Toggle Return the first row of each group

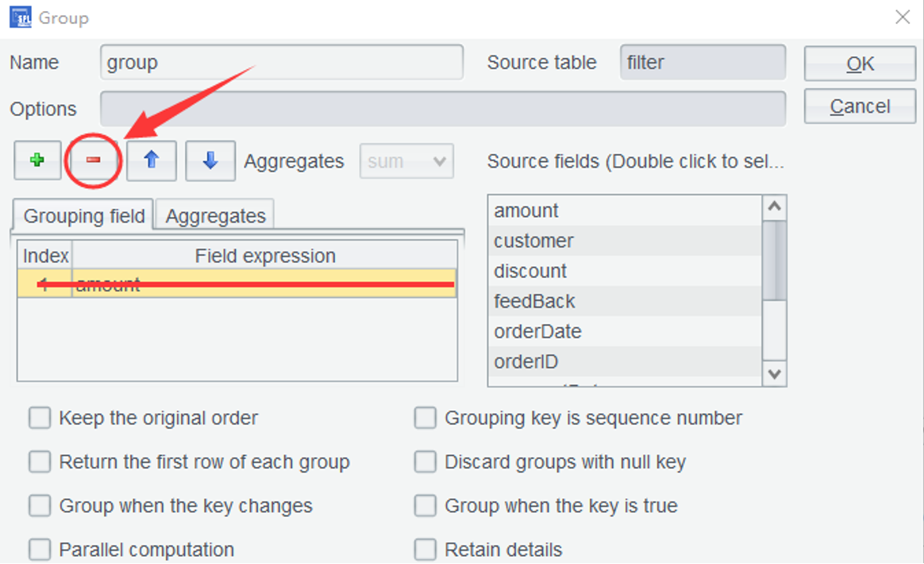40,462
